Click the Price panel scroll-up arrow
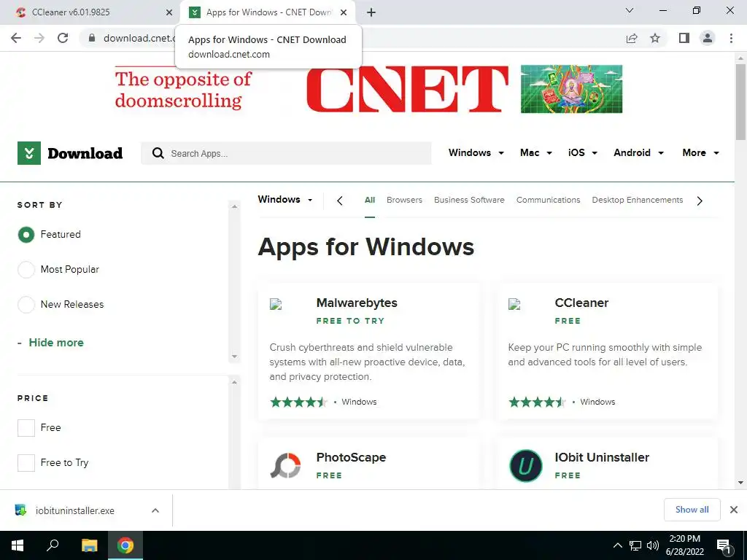 234,382
